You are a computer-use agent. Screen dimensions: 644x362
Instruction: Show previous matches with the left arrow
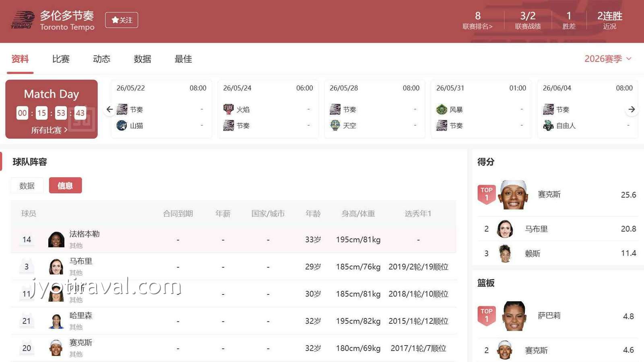click(x=109, y=109)
